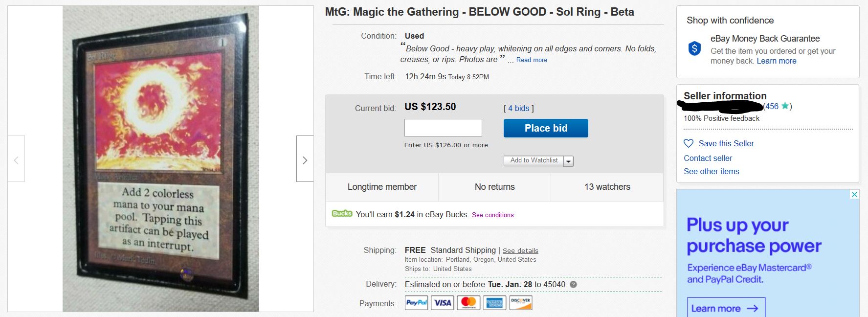Open Contact seller link
This screenshot has width=868, height=317.
708,158
